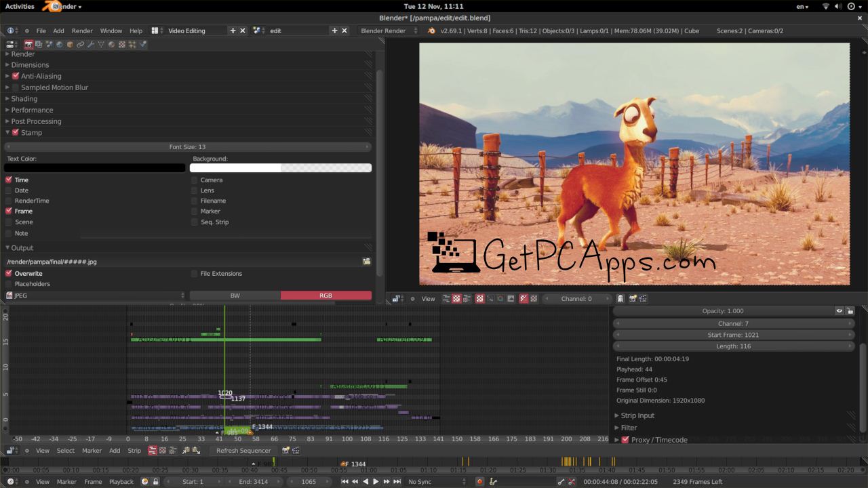Enable the File Extensions checkbox
Image resolution: width=868 pixels, height=488 pixels.
click(195, 273)
